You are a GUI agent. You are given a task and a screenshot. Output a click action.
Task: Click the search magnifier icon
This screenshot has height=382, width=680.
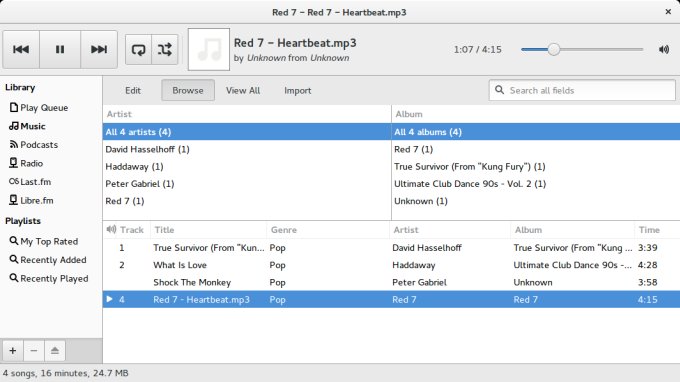500,90
